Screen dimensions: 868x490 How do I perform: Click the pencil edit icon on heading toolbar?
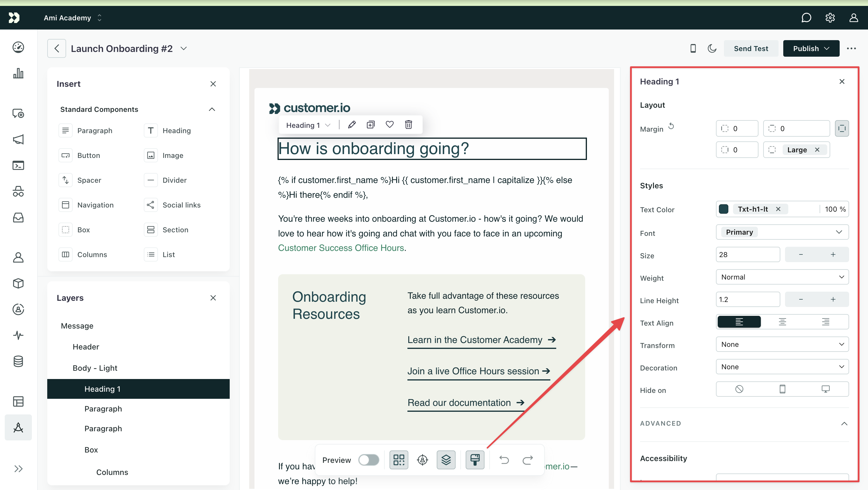[x=352, y=125]
